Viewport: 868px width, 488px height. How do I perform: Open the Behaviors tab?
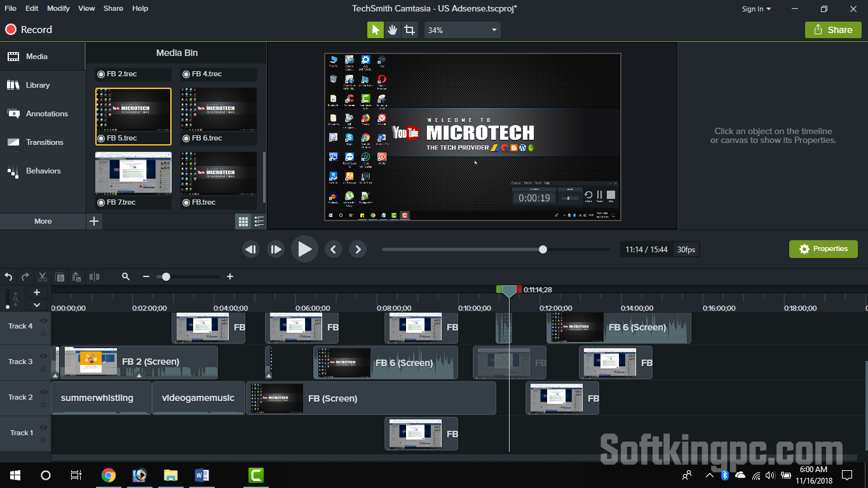(43, 171)
